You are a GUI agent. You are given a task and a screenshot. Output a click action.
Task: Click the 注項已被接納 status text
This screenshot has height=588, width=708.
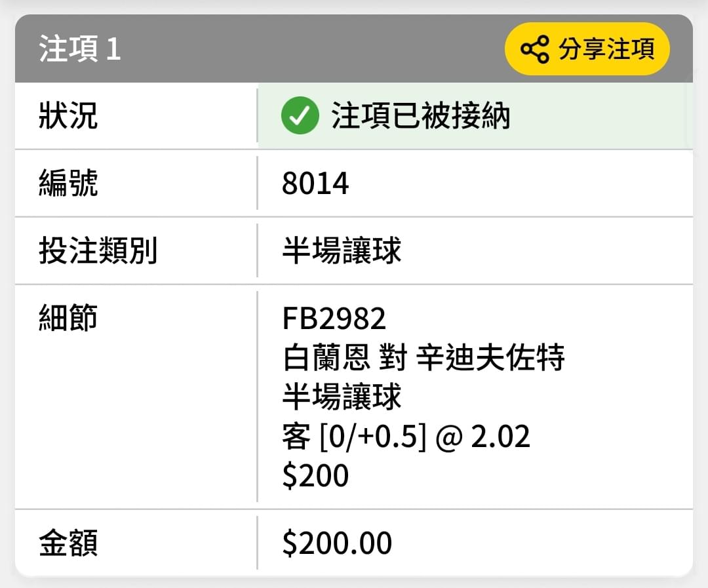(x=421, y=115)
